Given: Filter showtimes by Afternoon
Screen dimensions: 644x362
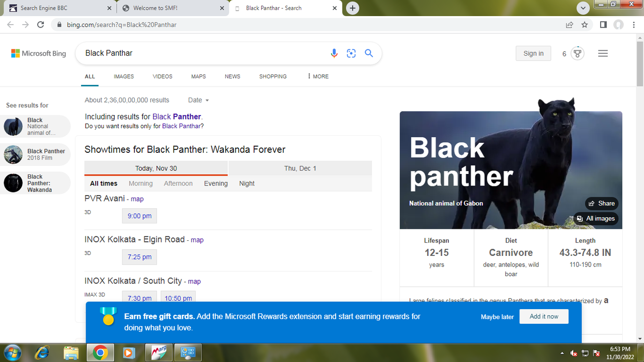Looking at the screenshot, I should click(x=178, y=184).
